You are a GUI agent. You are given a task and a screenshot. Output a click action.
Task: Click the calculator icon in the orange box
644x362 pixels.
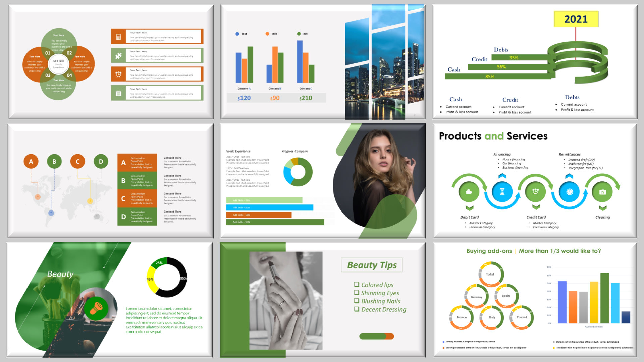118,37
